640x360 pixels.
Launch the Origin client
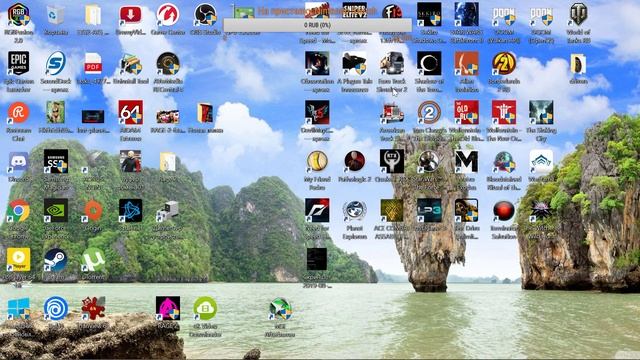pos(93,211)
